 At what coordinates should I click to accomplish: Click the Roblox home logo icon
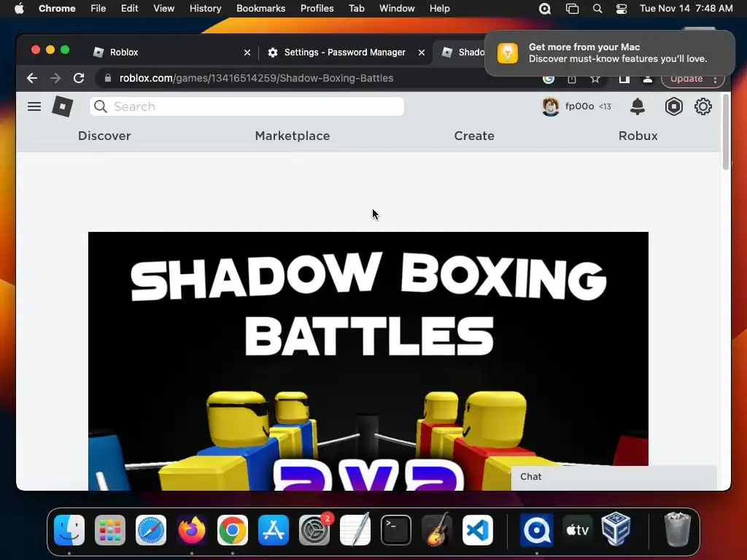point(63,106)
